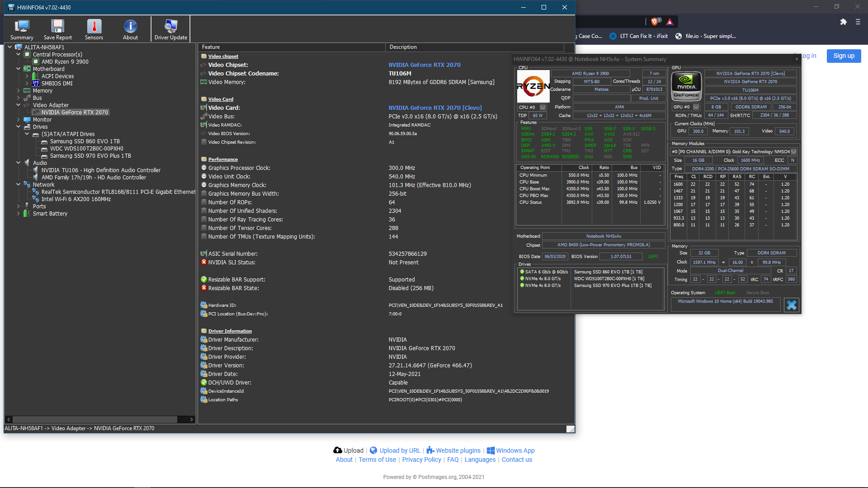Expand the Ports tree node

point(19,206)
